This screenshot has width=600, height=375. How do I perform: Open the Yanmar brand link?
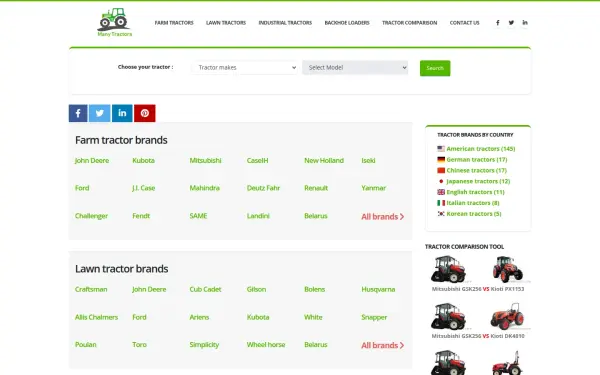[x=374, y=188]
